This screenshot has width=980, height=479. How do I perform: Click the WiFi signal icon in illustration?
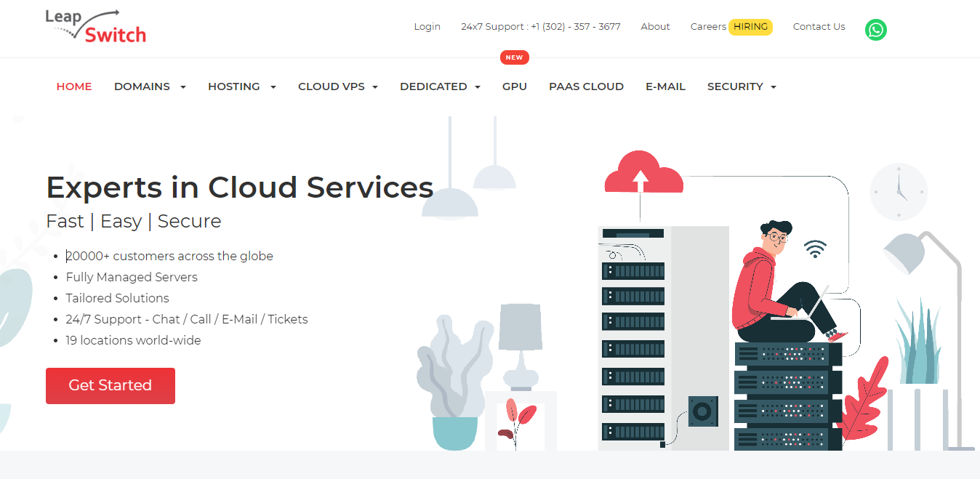pyautogui.click(x=815, y=249)
